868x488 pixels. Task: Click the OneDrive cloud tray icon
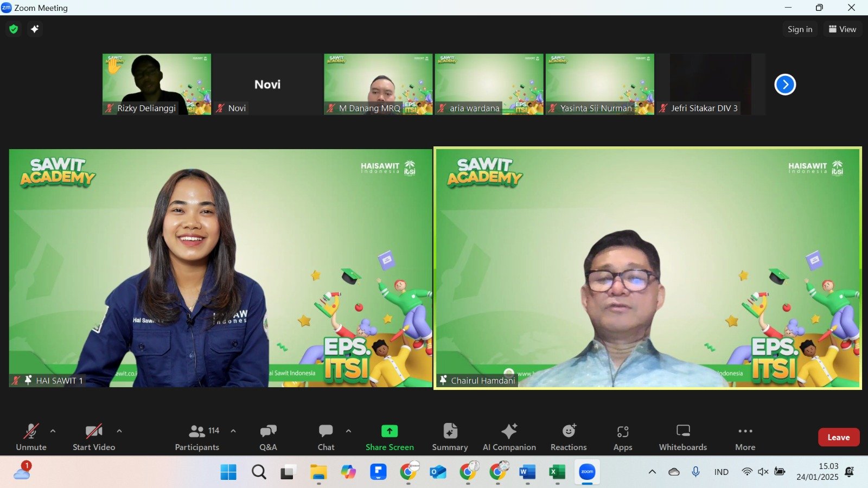(674, 472)
